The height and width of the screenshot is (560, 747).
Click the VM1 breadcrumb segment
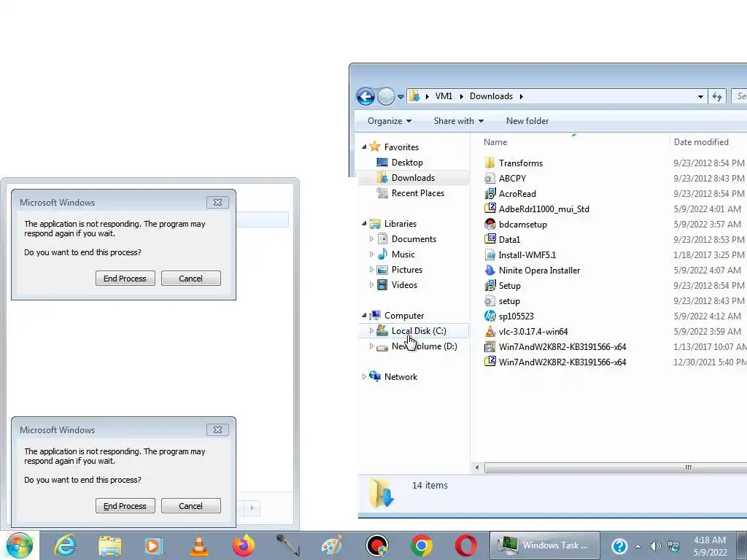444,96
